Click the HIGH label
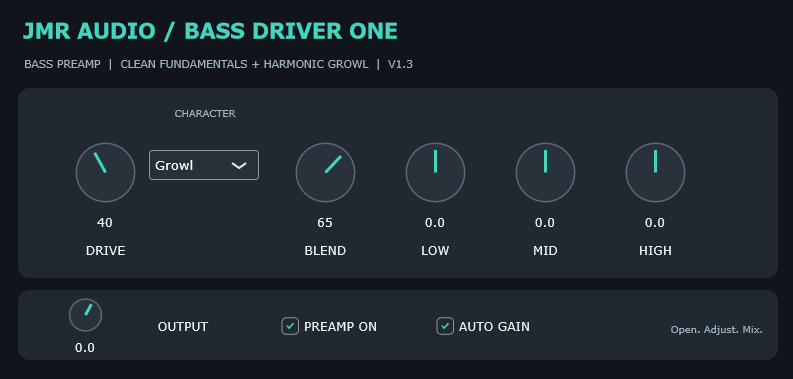793x379 pixels. click(x=655, y=250)
